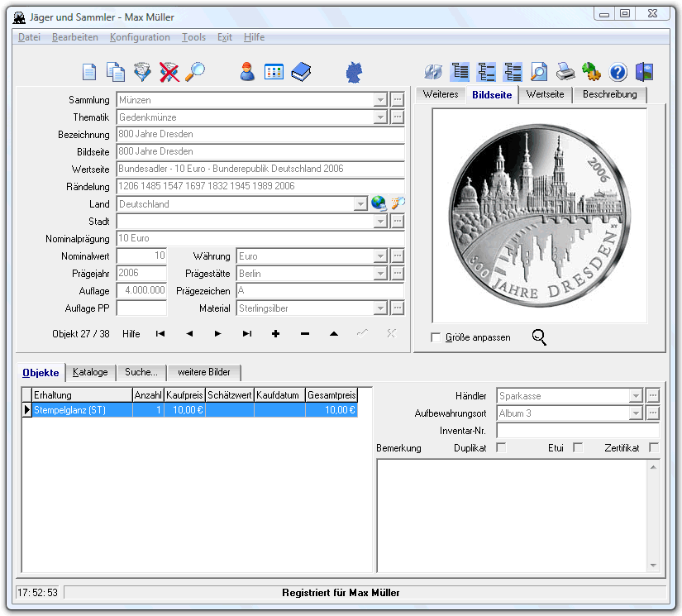Click the exit door toolbar icon

click(x=644, y=72)
